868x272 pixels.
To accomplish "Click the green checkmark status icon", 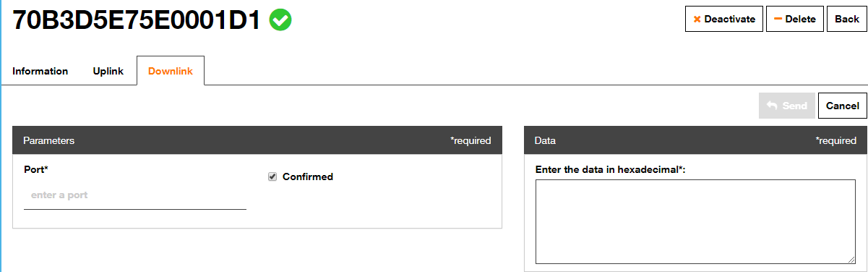I will click(x=280, y=20).
